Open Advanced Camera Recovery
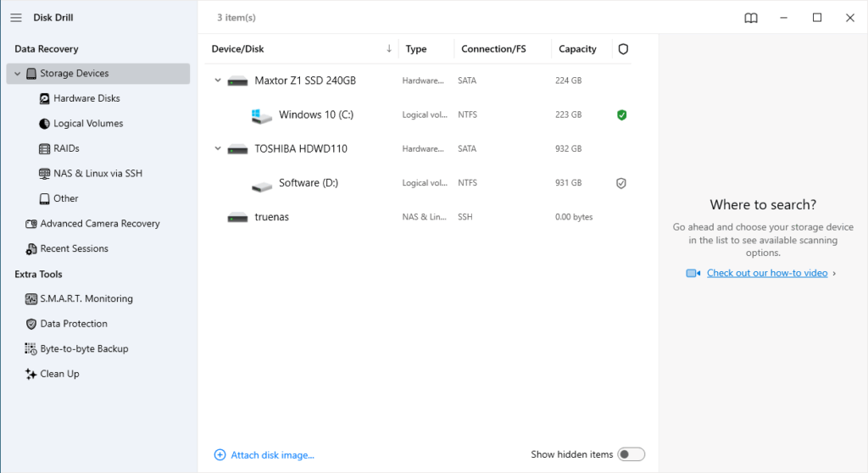 pyautogui.click(x=99, y=224)
